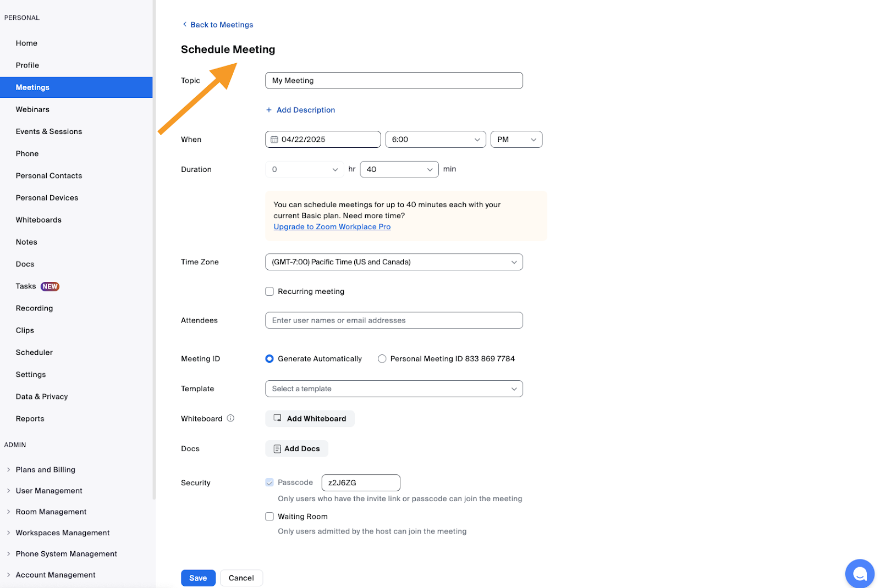Image resolution: width=880 pixels, height=588 pixels.
Task: Open Upgrade to Zoom Workplace Pro link
Action: point(332,227)
